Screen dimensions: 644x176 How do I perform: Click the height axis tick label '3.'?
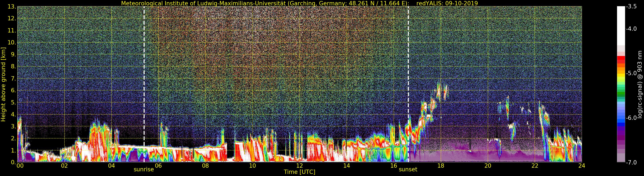coord(13,126)
